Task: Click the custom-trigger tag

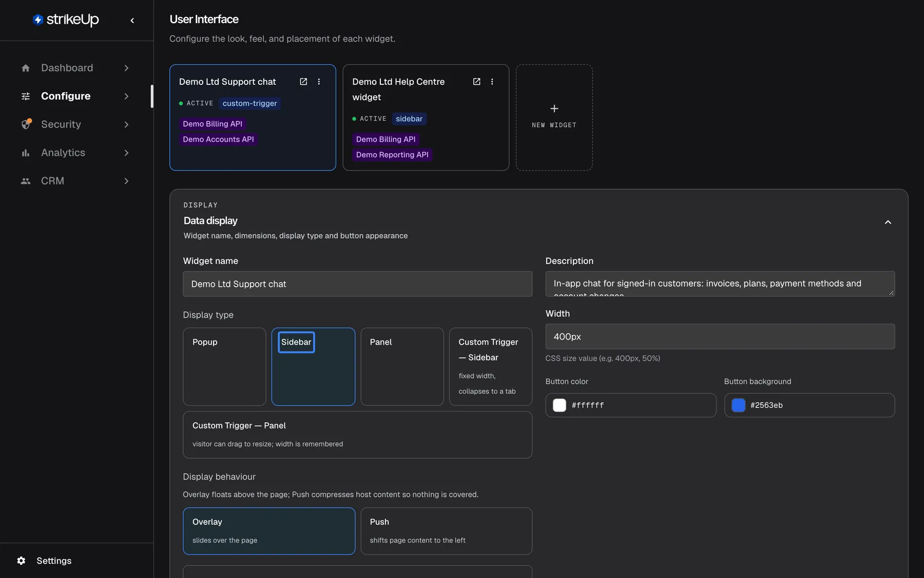Action: coord(250,103)
